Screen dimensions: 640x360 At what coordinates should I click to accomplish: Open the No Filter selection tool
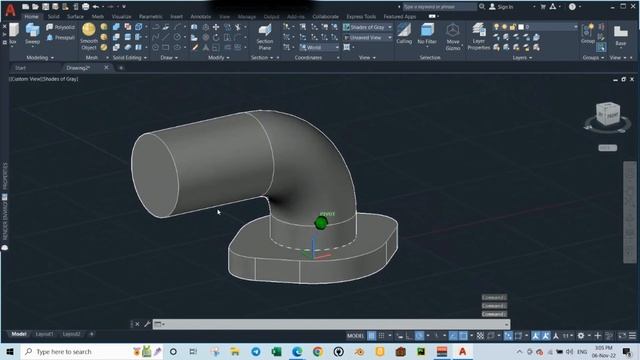pos(427,33)
